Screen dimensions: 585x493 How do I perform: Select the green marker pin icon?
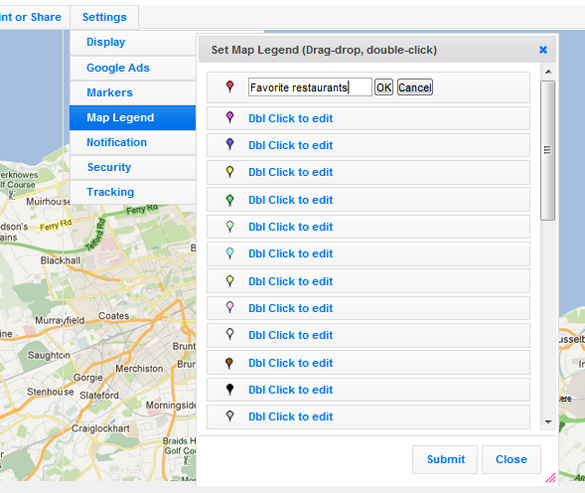pyautogui.click(x=230, y=200)
